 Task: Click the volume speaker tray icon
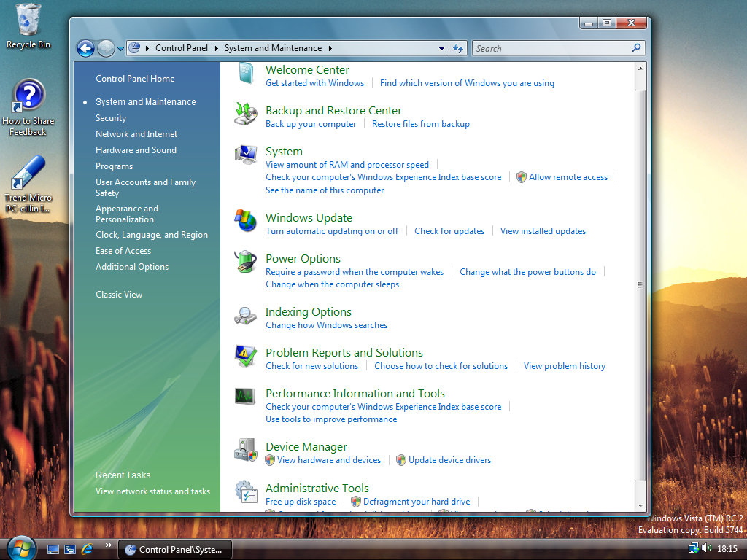[x=706, y=548]
